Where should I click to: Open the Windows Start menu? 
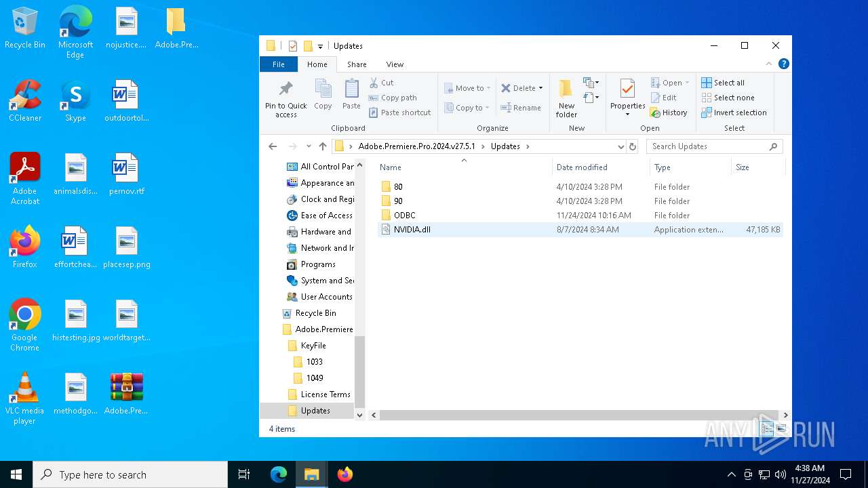[x=16, y=474]
